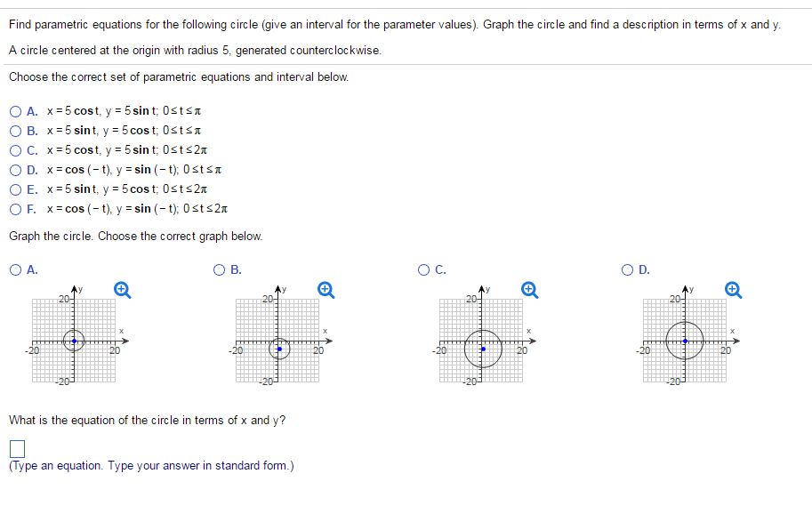Choose graph C as the correct graph
Image resolution: width=812 pixels, height=530 pixels.
coord(422,270)
